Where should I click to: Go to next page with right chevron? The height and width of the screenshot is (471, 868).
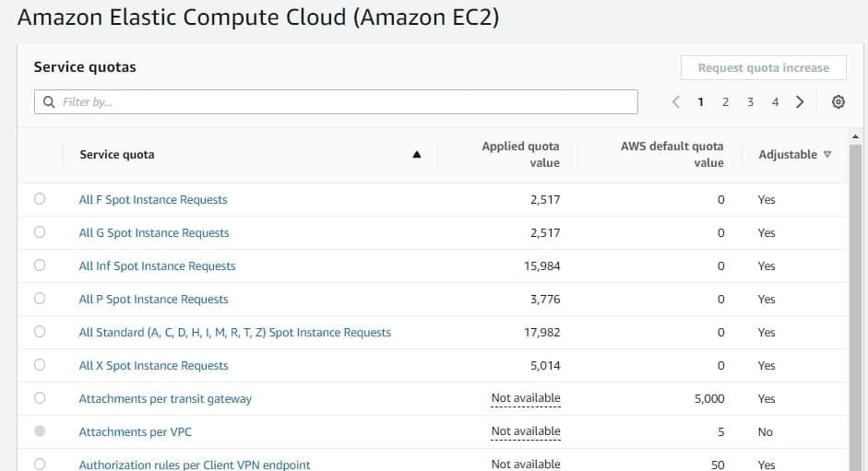tap(800, 101)
